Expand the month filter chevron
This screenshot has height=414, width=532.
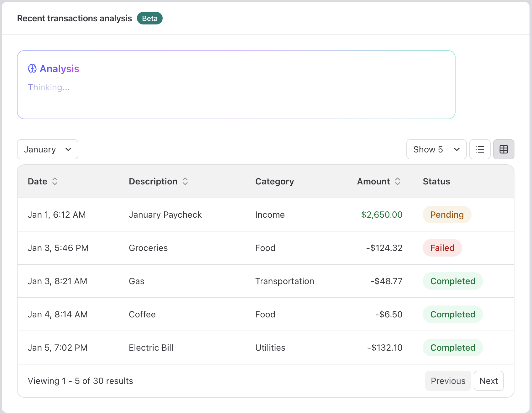69,149
